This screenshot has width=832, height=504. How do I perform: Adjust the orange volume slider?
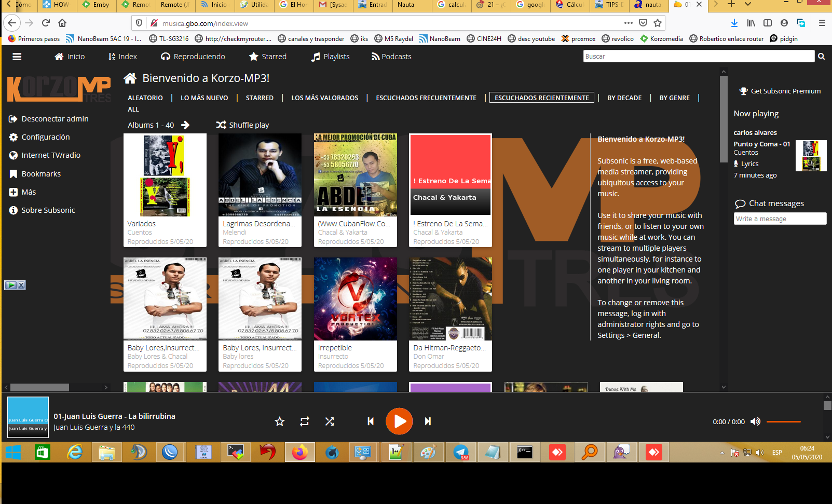click(x=784, y=421)
